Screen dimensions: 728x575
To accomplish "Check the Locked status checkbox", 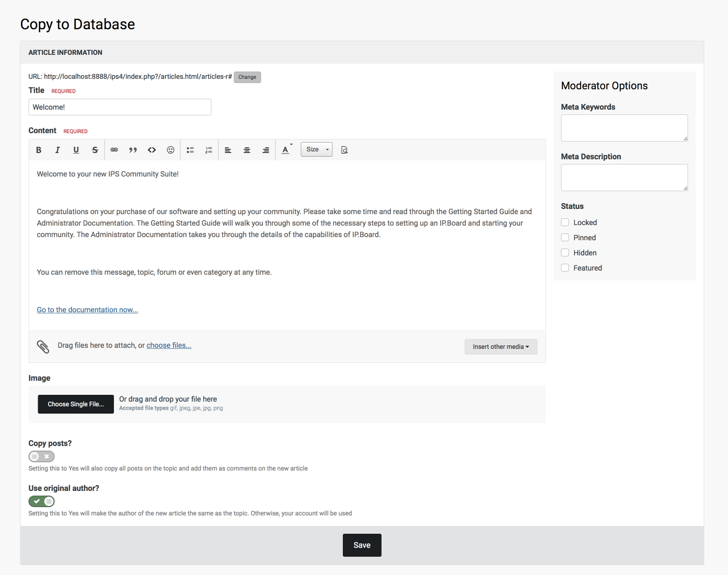I will [x=565, y=222].
